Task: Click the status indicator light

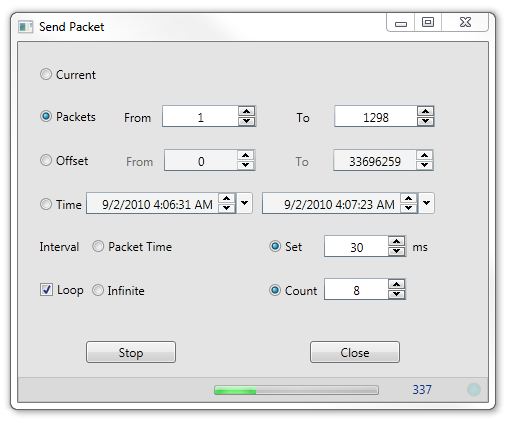Action: [x=474, y=389]
